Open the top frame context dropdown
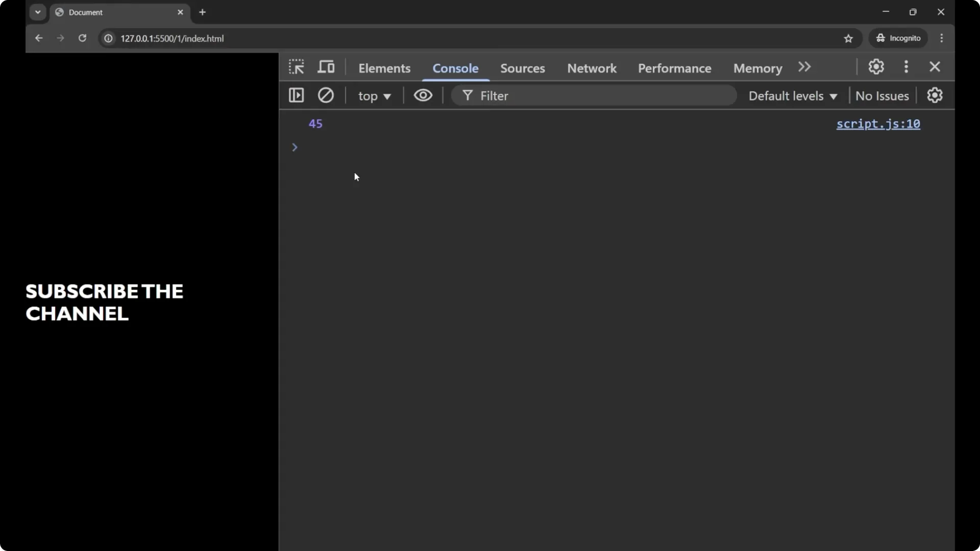This screenshot has height=551, width=980. tap(374, 96)
